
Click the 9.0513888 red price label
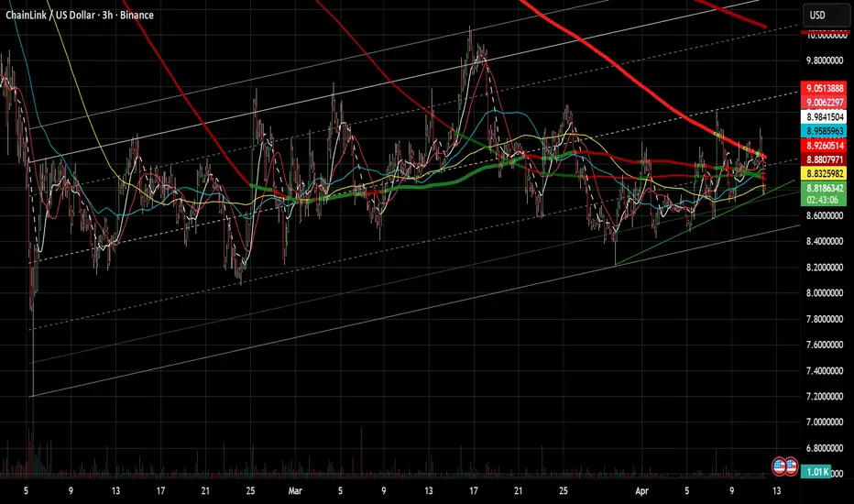click(824, 88)
